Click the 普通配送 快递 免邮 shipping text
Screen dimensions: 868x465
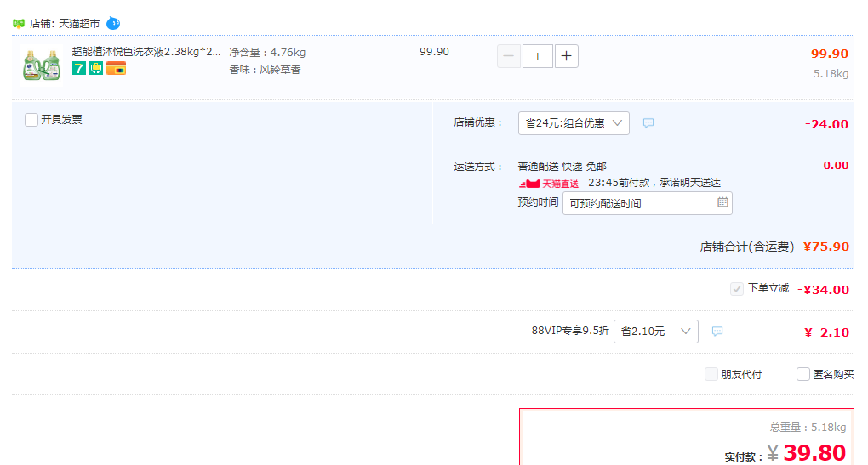(x=562, y=167)
